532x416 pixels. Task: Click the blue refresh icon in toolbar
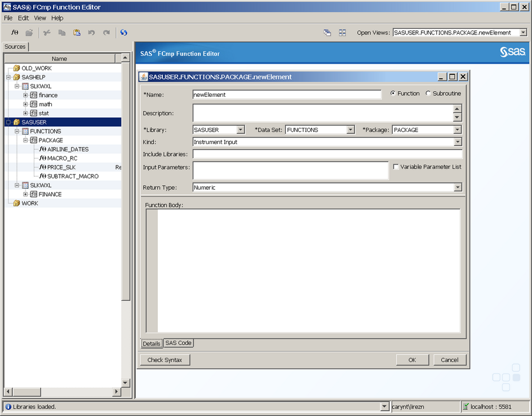click(123, 33)
